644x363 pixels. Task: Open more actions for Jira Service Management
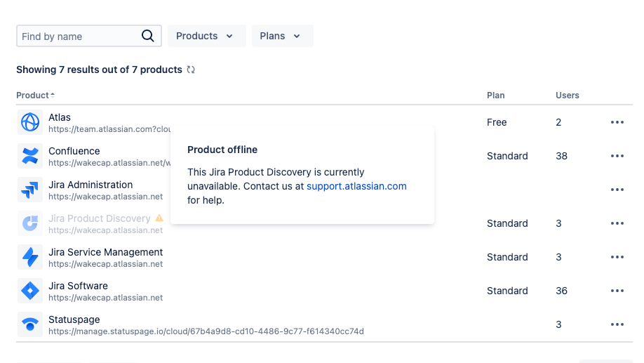(x=617, y=257)
